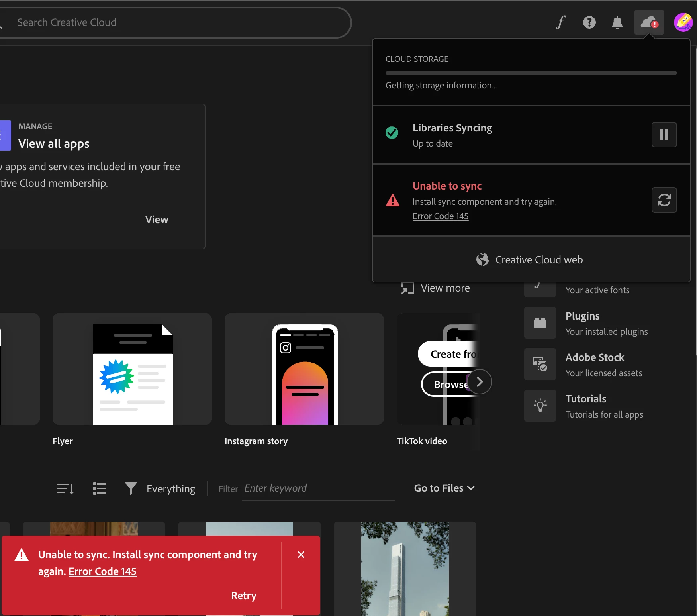This screenshot has width=697, height=616.
Task: Switch to list view icon
Action: [x=100, y=488]
